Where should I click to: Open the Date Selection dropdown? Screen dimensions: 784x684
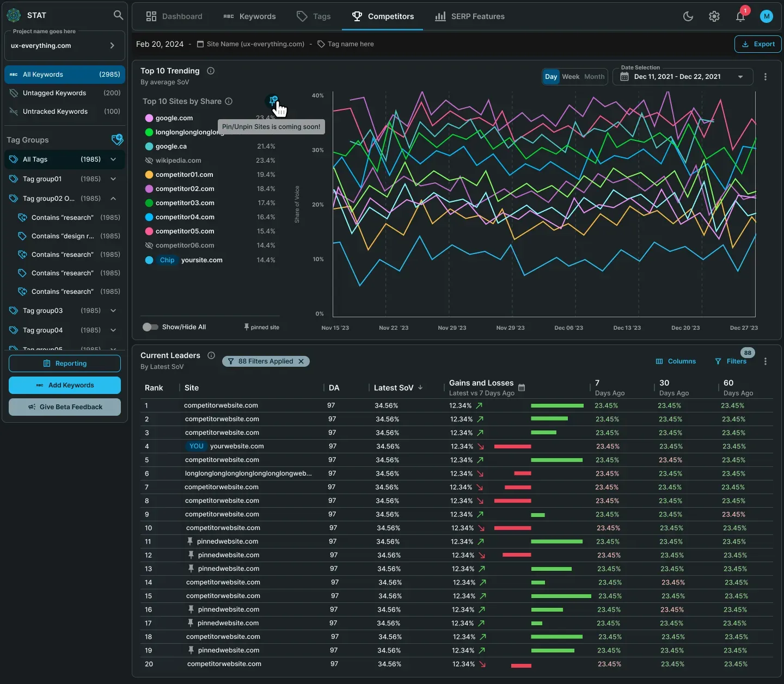[x=683, y=77]
